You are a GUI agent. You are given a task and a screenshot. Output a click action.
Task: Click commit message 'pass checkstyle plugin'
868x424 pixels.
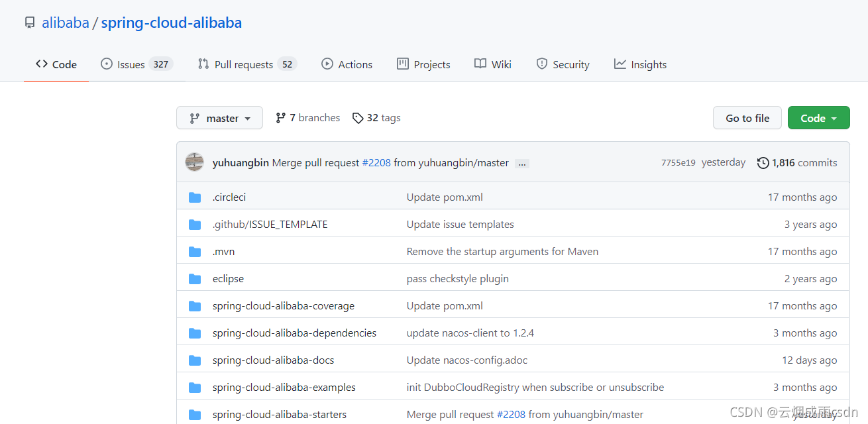(x=458, y=279)
